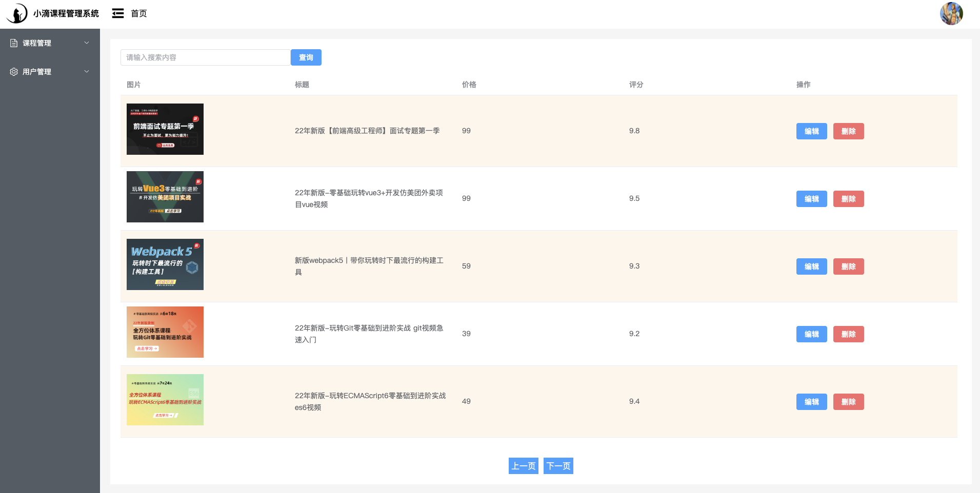Click the 小滴课程管理系统 logo icon
The width and height of the screenshot is (980, 493).
point(17,13)
